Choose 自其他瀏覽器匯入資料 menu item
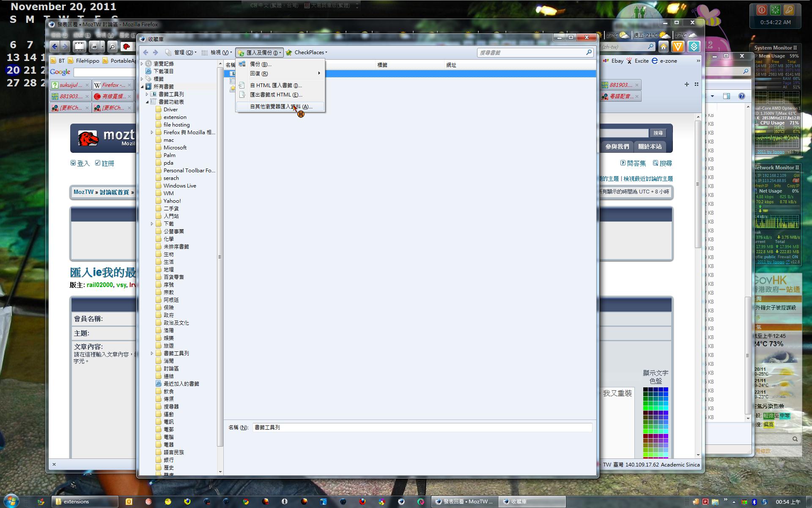812x508 pixels. coord(280,107)
